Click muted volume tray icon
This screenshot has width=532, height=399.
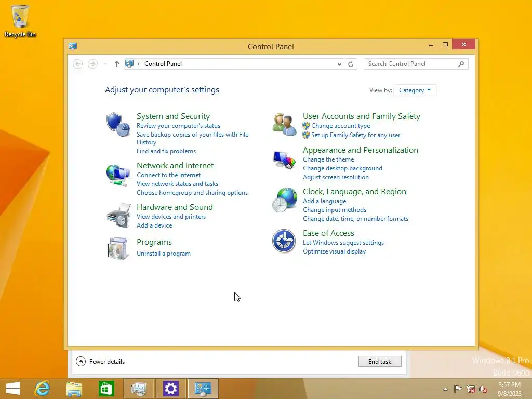(x=483, y=389)
